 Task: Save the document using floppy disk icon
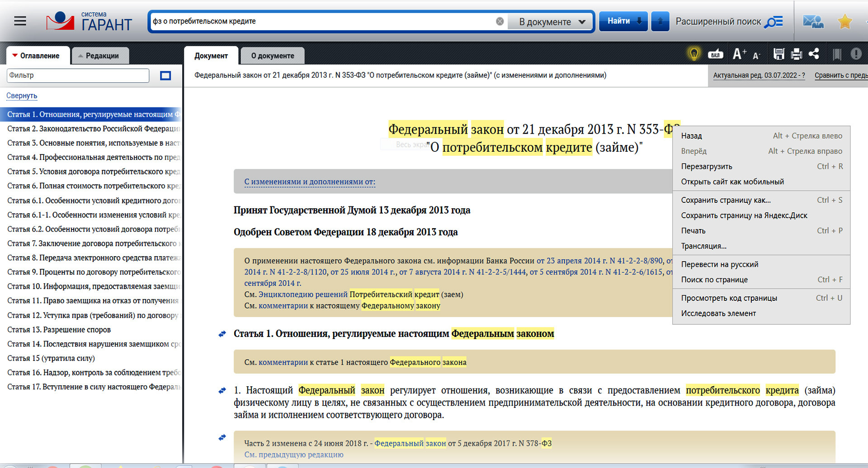(x=778, y=54)
